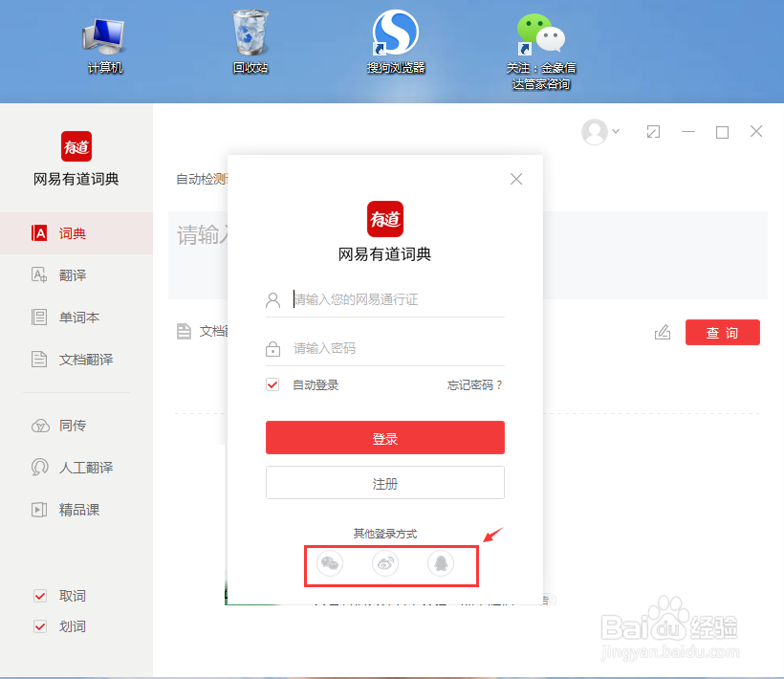Screen dimensions: 784x679
Task: Switch to the 翻译 sidebar item
Action: tap(76, 275)
